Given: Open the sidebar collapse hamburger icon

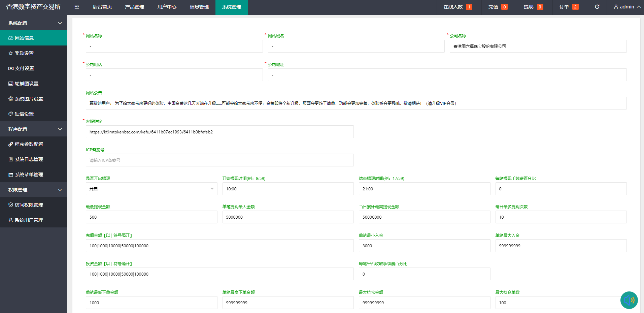Looking at the screenshot, I should point(76,7).
